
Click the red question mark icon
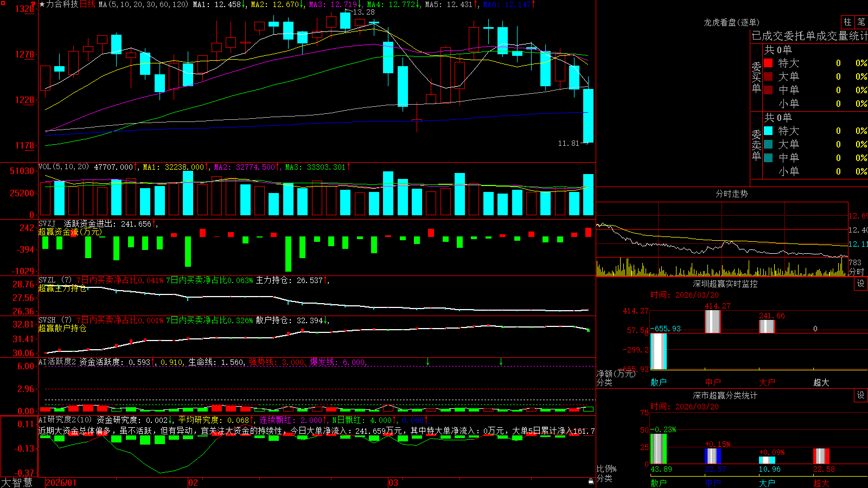pyautogui.click(x=33, y=4)
